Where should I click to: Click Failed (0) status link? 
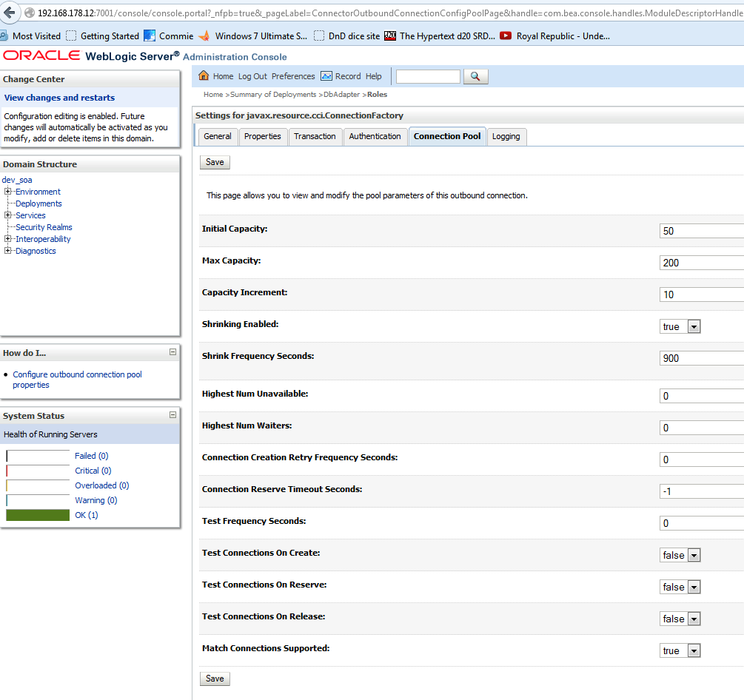(x=92, y=456)
